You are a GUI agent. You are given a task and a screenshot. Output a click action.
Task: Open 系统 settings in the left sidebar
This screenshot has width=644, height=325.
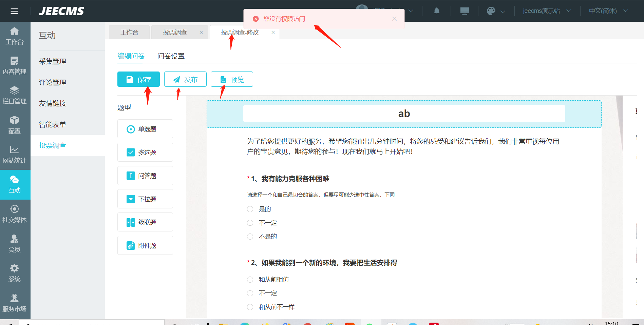(x=15, y=273)
